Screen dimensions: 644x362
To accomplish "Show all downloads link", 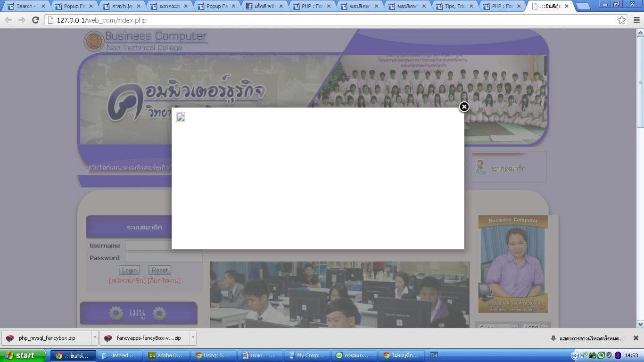I will (592, 338).
